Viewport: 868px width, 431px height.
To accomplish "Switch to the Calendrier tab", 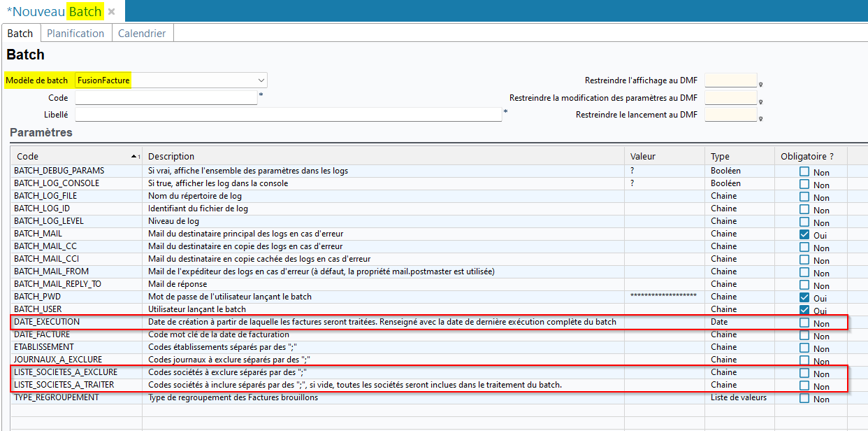I will [142, 34].
